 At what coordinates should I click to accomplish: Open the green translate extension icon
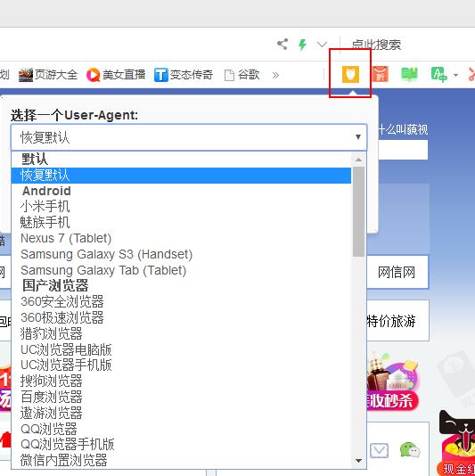click(x=438, y=74)
